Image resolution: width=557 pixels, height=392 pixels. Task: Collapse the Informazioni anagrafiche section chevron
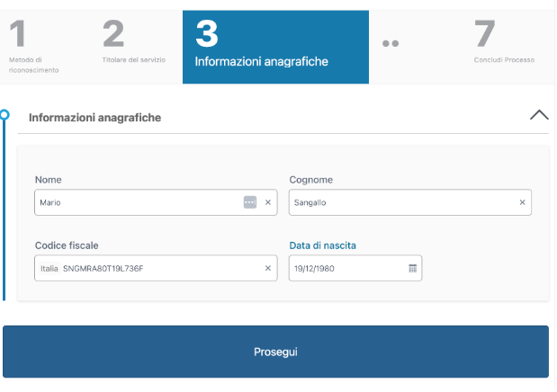point(538,115)
